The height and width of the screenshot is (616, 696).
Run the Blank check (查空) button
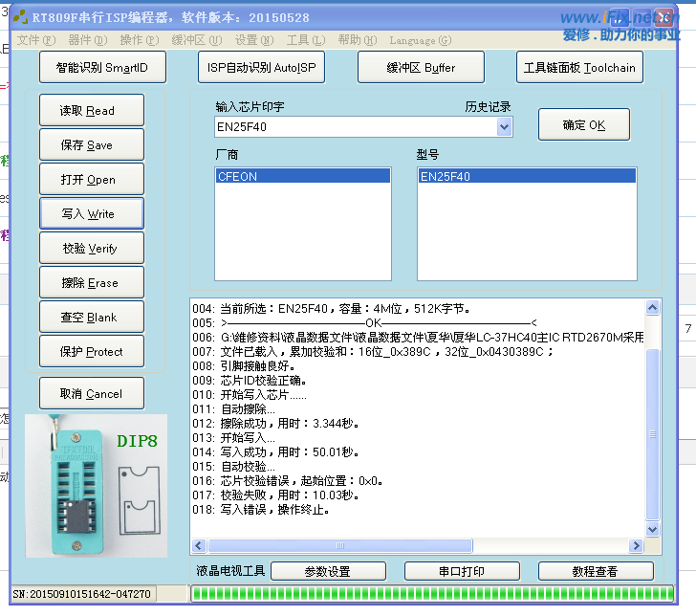(x=92, y=318)
